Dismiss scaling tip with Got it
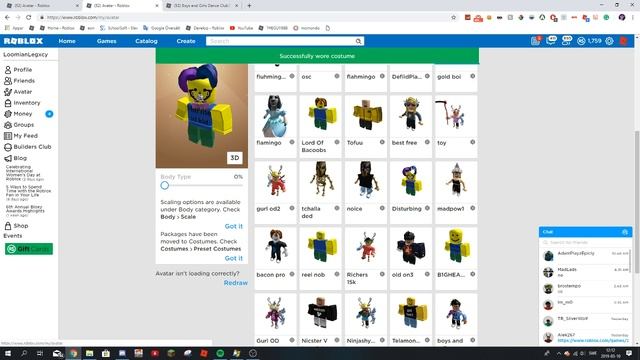 233,226
